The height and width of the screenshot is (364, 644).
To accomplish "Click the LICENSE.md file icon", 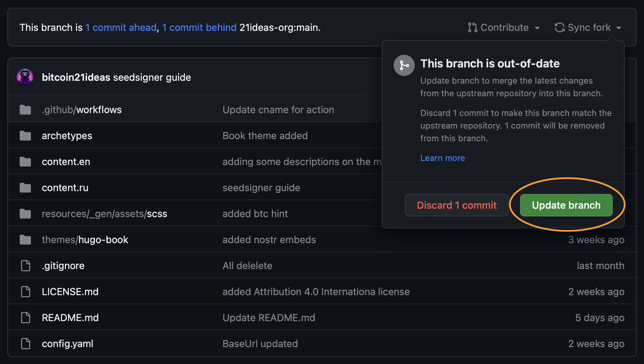I will (26, 292).
